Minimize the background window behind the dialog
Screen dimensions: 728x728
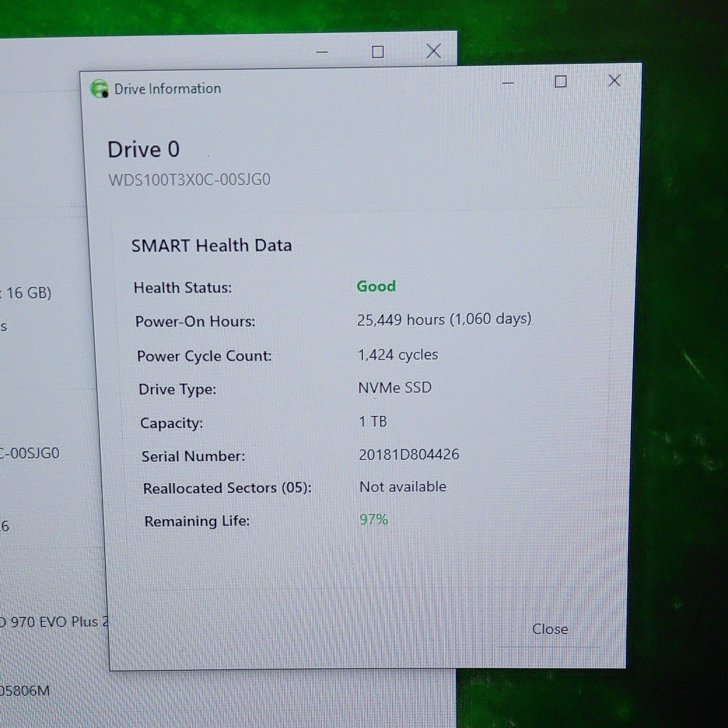coord(322,51)
